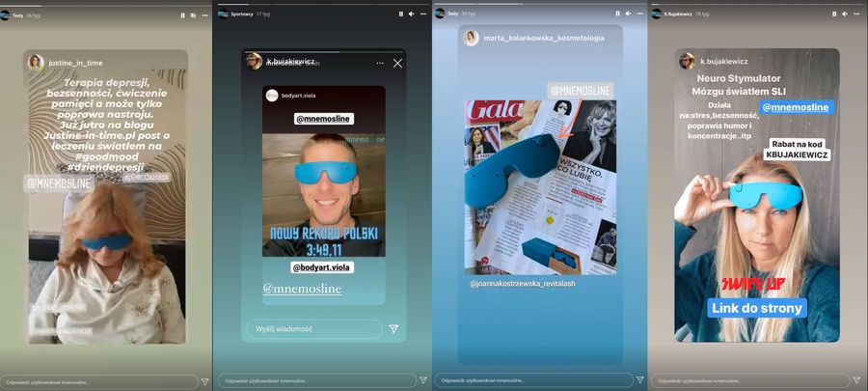Send the reply in the Testy 30 tyg. story

click(640, 380)
